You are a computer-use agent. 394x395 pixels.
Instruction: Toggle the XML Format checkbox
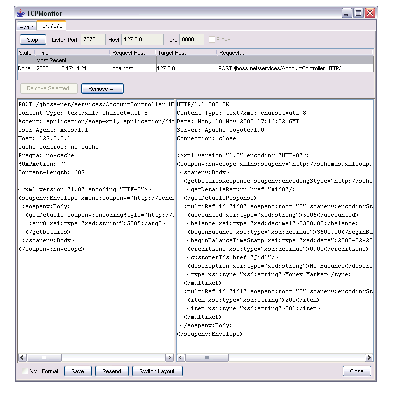[25, 371]
